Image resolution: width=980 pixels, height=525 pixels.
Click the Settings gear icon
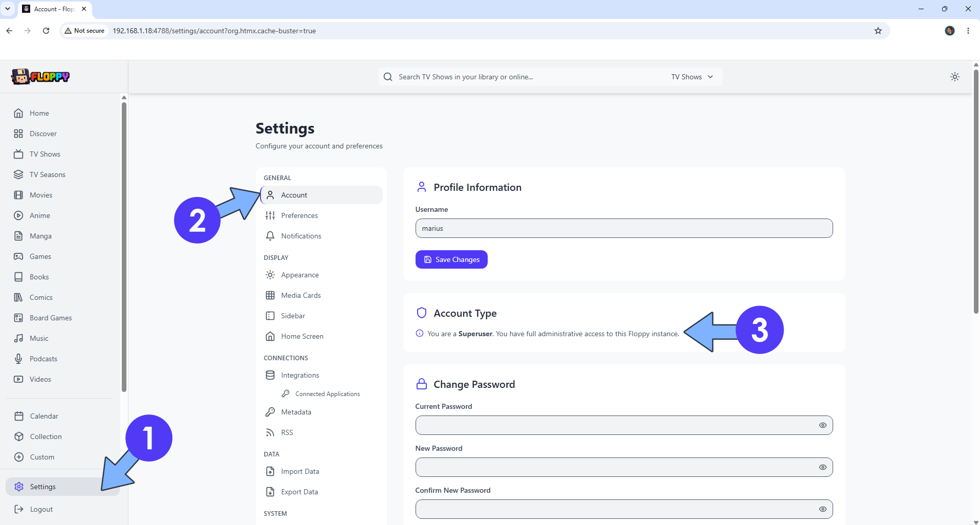pyautogui.click(x=19, y=487)
